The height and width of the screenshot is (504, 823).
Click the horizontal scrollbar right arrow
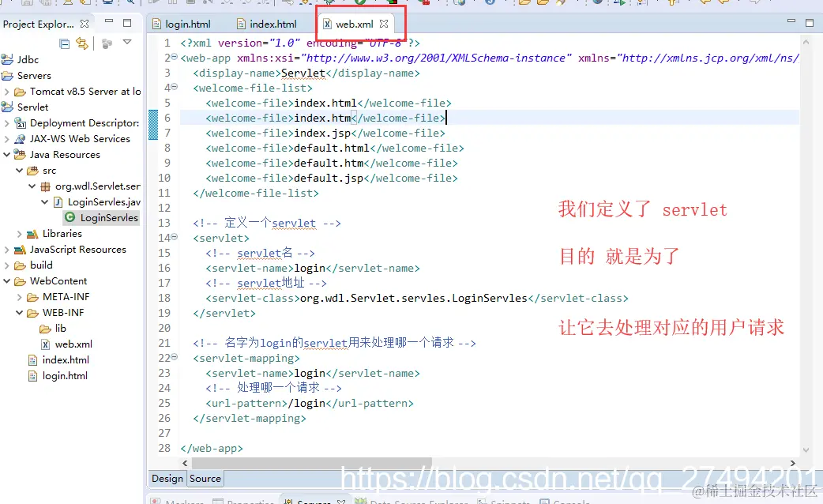click(792, 463)
